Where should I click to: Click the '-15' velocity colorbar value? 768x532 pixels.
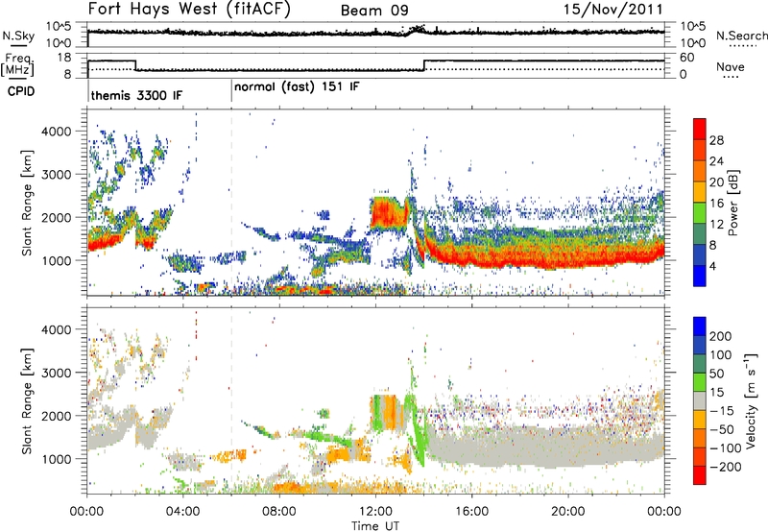(x=722, y=411)
